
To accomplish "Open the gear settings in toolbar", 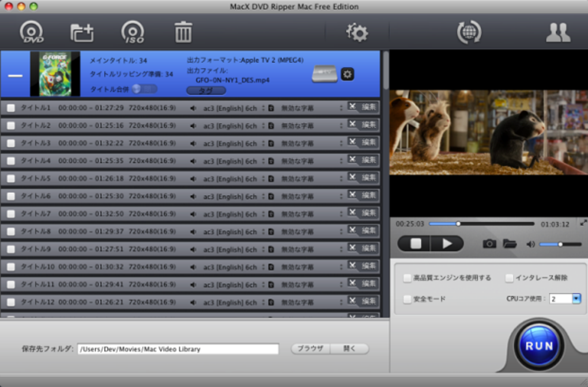I will pos(357,33).
